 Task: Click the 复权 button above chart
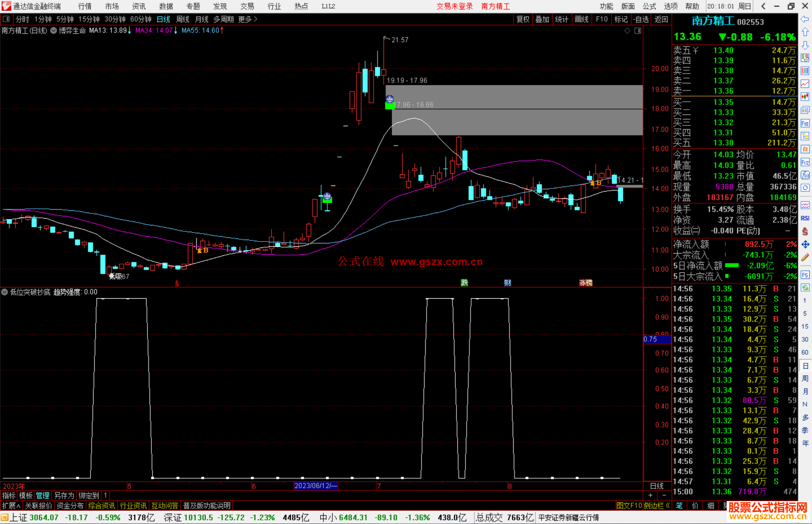[x=523, y=19]
